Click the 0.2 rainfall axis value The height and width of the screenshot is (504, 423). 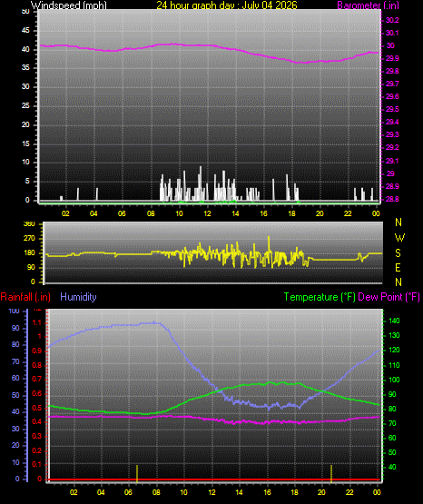click(37, 450)
